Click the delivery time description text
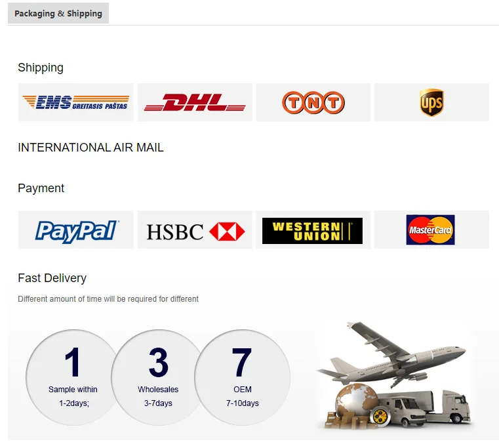The width and height of the screenshot is (499, 448). (x=108, y=299)
